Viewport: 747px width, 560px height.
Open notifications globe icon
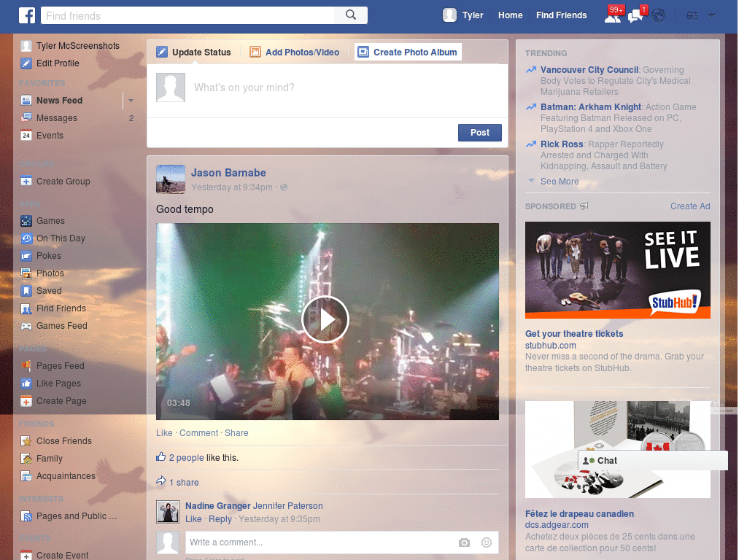659,16
